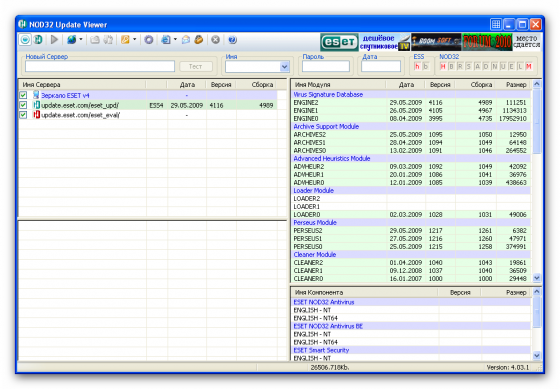Click the Room Soft banner

tap(436, 42)
